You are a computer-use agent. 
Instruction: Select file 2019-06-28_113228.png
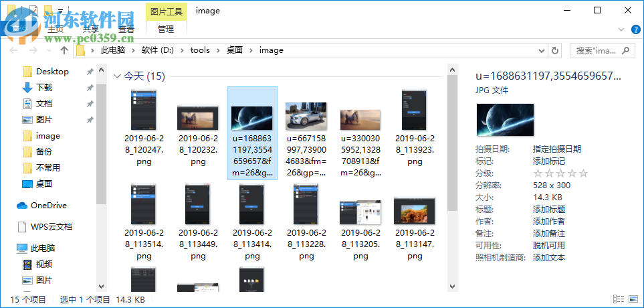pos(306,222)
